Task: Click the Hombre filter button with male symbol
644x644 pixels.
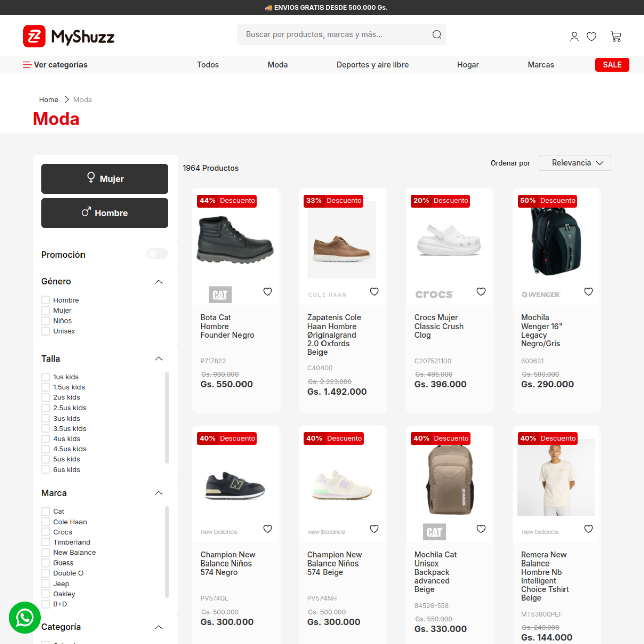Action: coord(105,213)
